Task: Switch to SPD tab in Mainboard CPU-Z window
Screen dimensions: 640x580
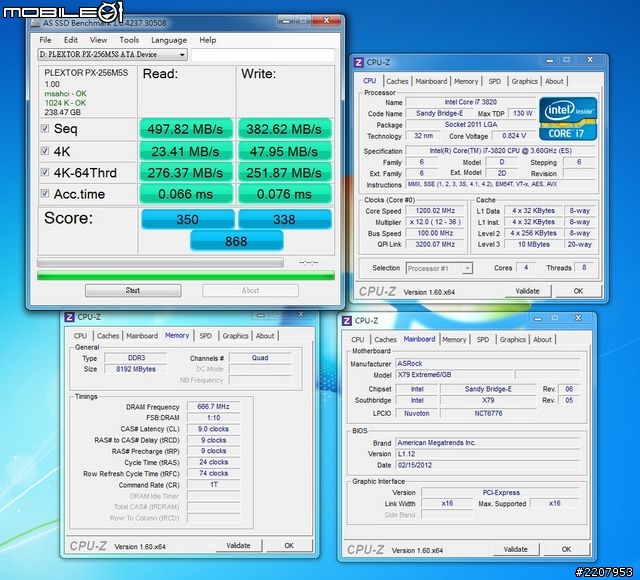Action: point(482,340)
